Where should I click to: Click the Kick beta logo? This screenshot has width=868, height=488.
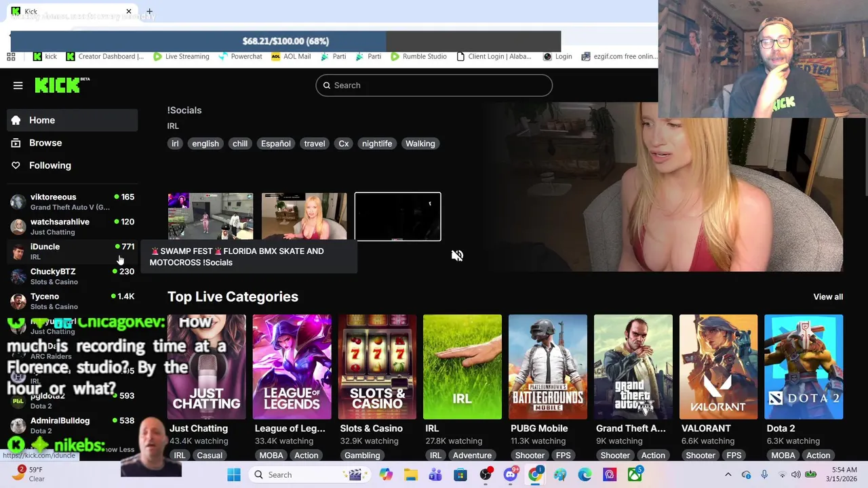point(62,85)
